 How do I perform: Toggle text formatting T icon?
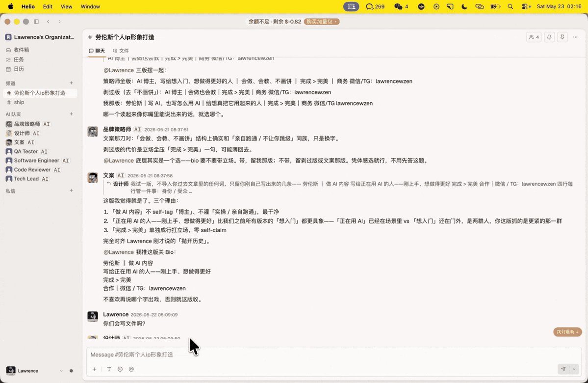pos(109,369)
